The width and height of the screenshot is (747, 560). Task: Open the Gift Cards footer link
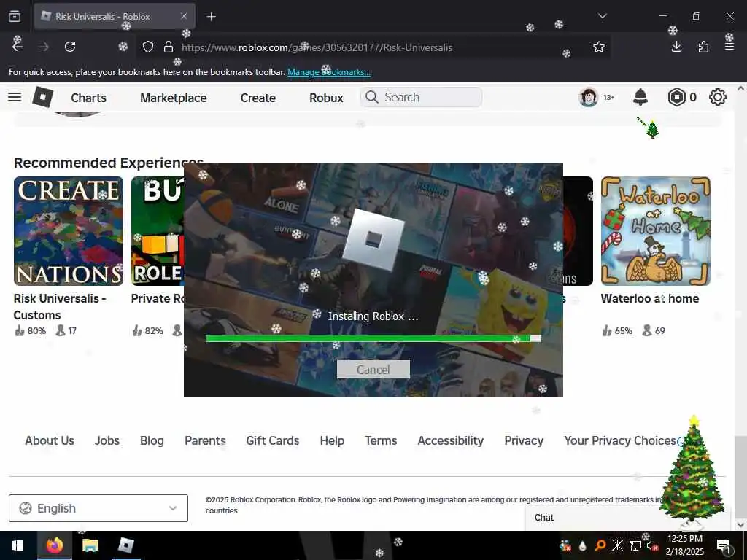pyautogui.click(x=273, y=440)
